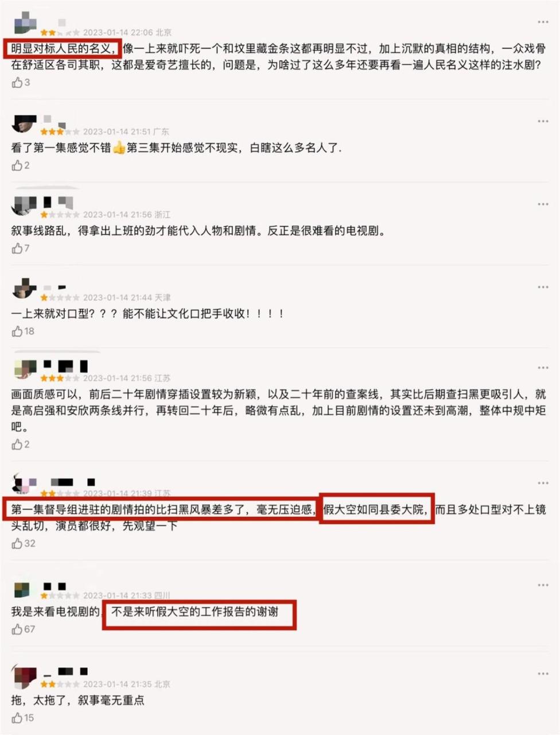Open more options for first Beijing review
Viewport: 560px width, 735px height.
coord(543,22)
